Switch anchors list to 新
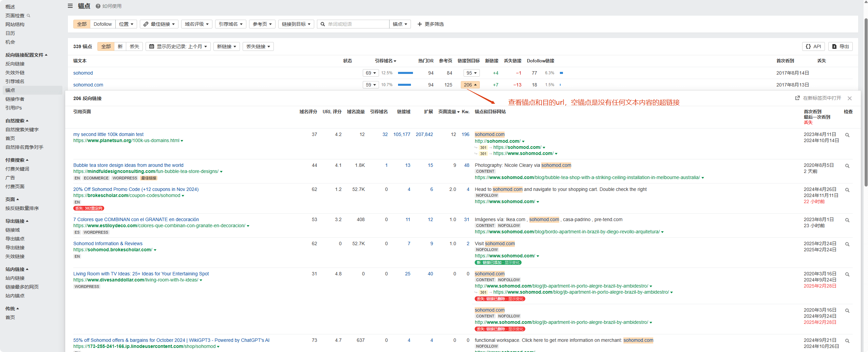This screenshot has height=352, width=868. 120,46
